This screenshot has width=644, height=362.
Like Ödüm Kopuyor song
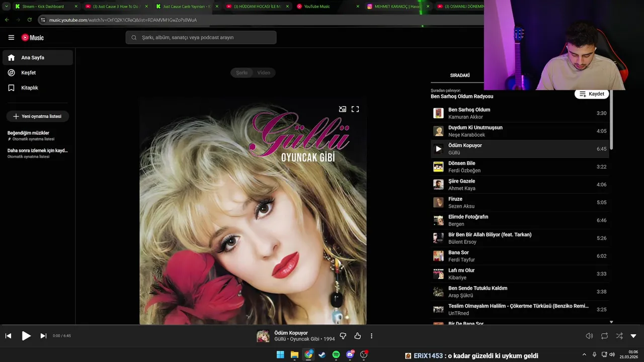[x=358, y=336]
